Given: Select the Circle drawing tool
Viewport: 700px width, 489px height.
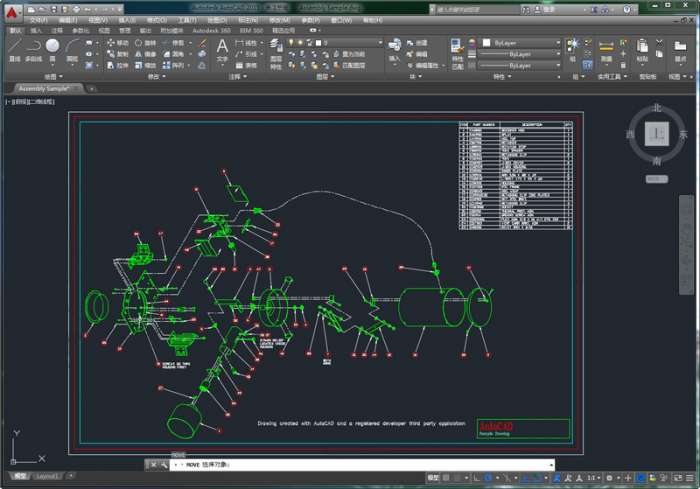Looking at the screenshot, I should (x=52, y=49).
